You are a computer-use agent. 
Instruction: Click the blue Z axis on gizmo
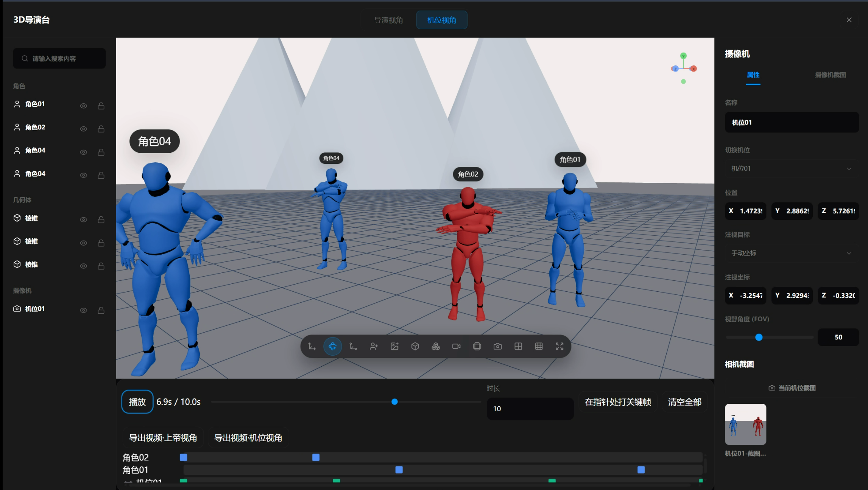click(675, 68)
